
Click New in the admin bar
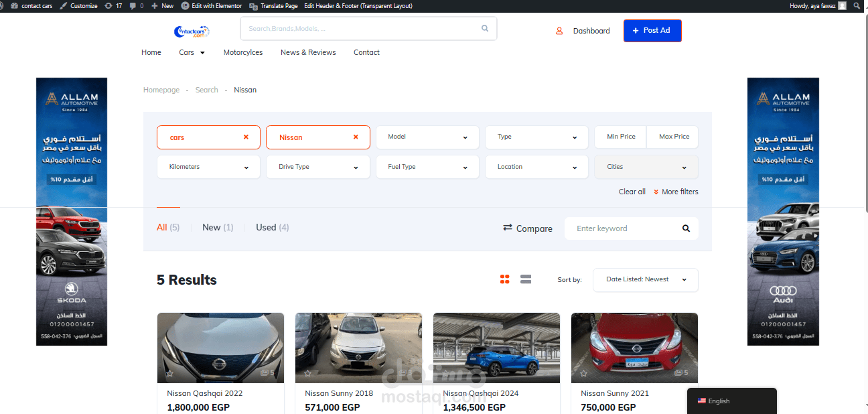(x=163, y=6)
